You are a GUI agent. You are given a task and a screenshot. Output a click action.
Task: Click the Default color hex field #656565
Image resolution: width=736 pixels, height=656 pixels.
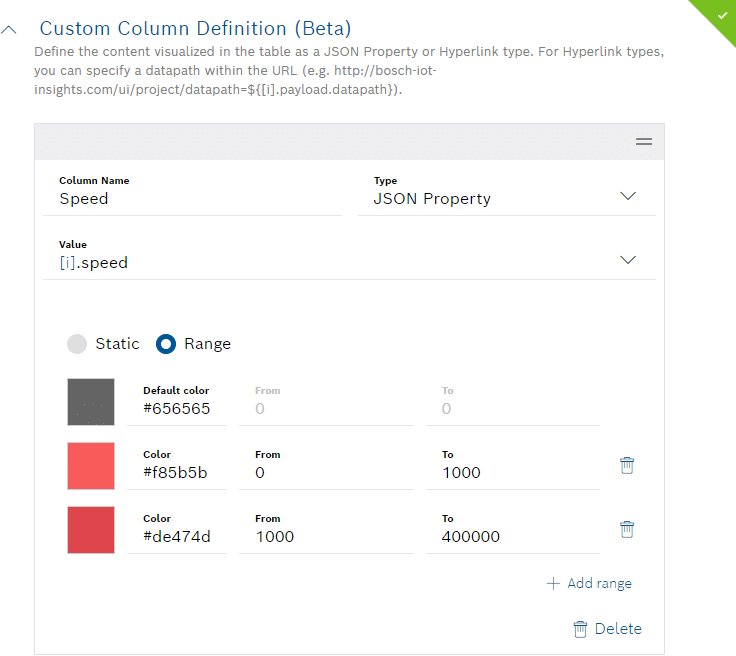point(177,409)
